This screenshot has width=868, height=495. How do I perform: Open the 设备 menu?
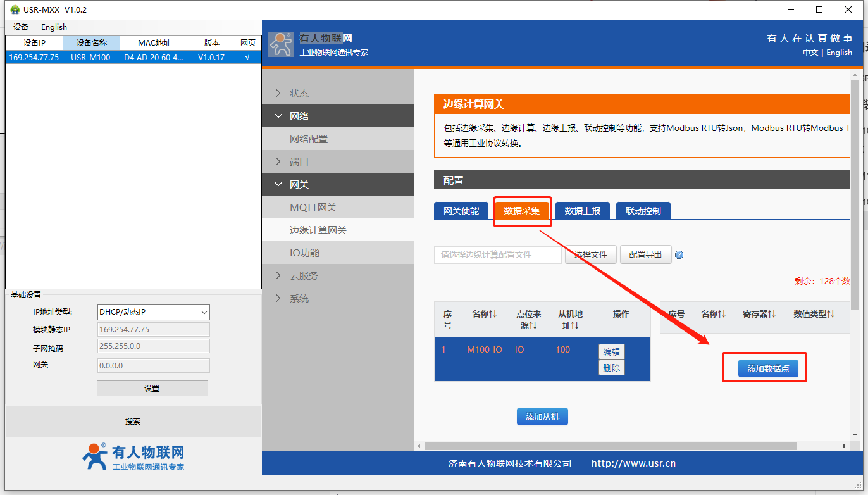(21, 27)
